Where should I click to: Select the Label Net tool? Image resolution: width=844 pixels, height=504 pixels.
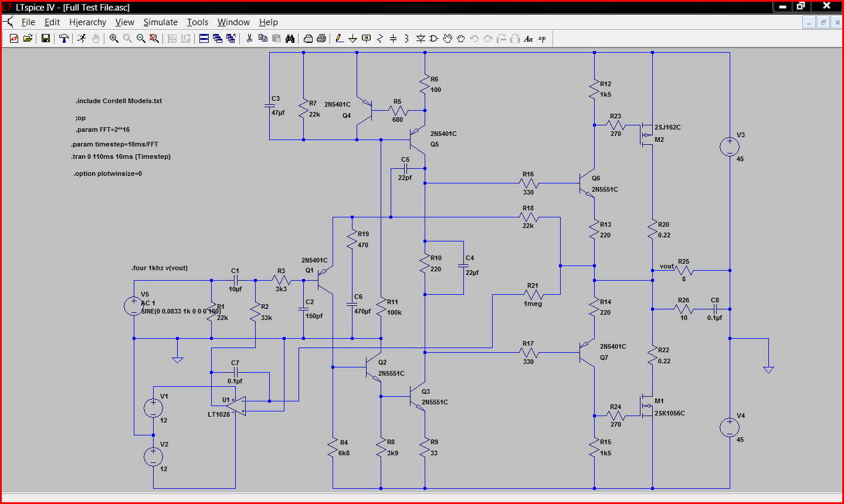click(367, 39)
